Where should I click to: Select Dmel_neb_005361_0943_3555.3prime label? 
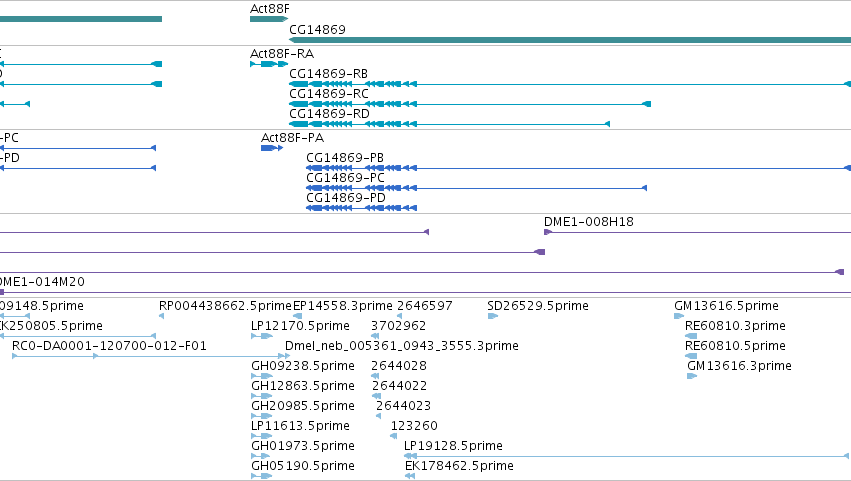point(402,346)
